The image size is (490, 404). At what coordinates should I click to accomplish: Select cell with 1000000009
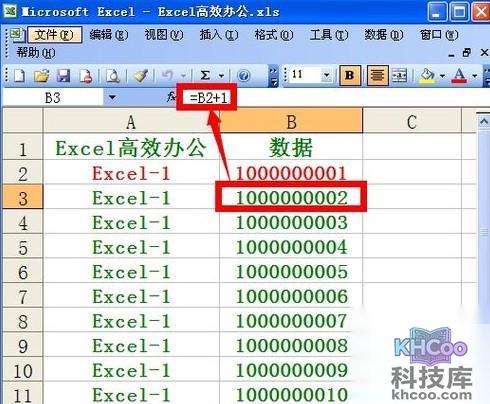point(291,370)
